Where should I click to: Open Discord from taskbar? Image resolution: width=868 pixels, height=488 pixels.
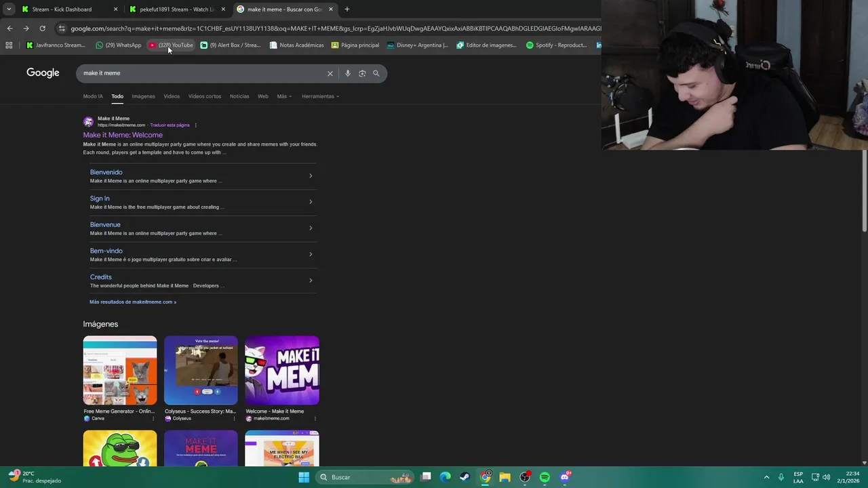click(565, 477)
